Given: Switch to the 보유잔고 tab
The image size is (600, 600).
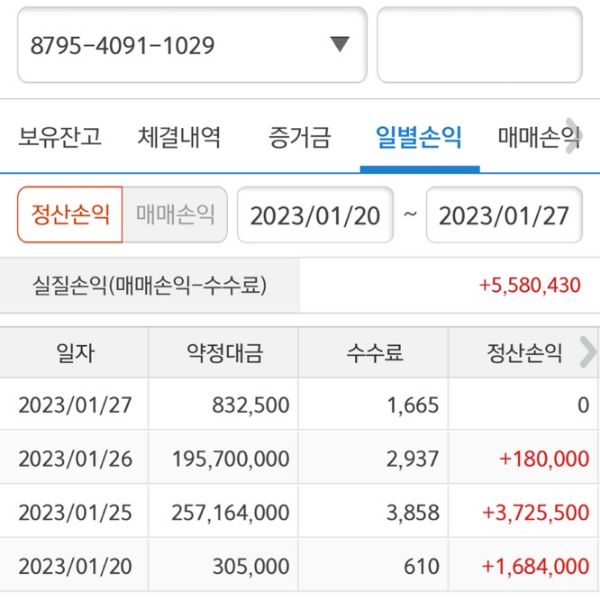Looking at the screenshot, I should click(x=60, y=137).
